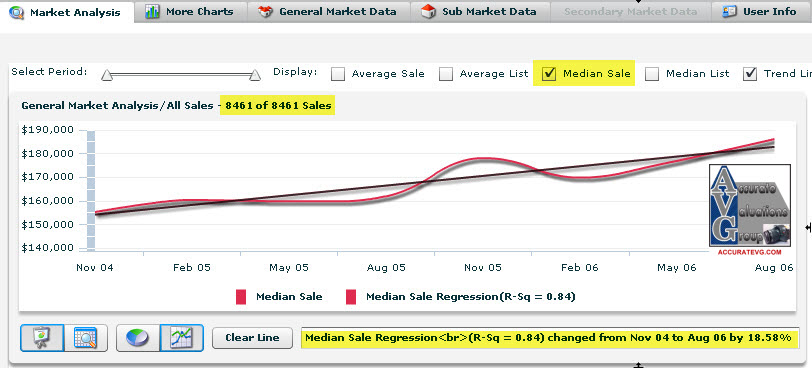Click the Median Sale Regression legend swatch
This screenshot has width=812, height=368.
point(351,297)
